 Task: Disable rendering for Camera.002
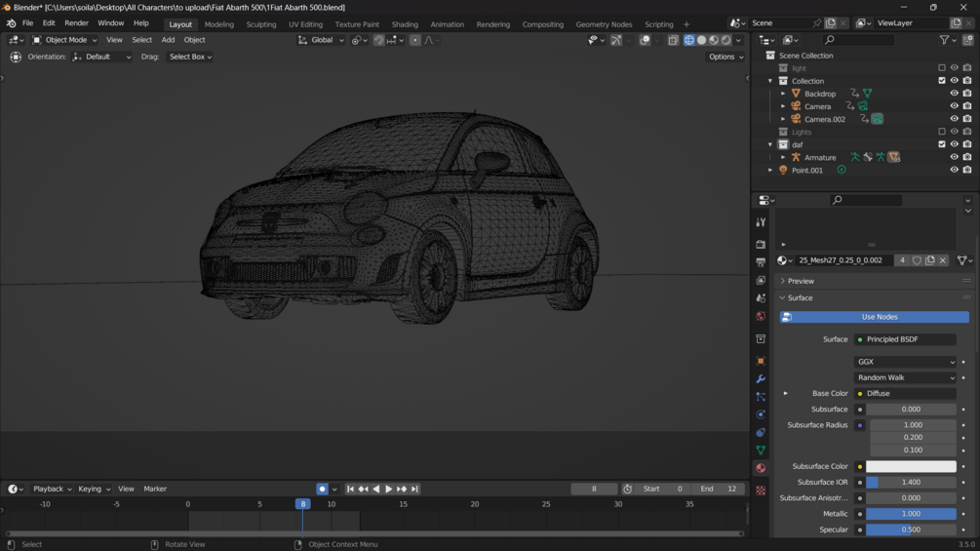click(966, 119)
